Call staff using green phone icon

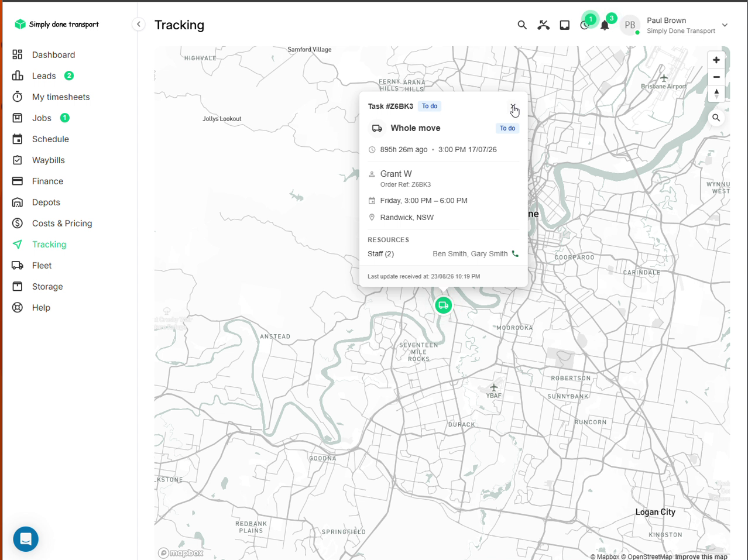click(x=515, y=254)
